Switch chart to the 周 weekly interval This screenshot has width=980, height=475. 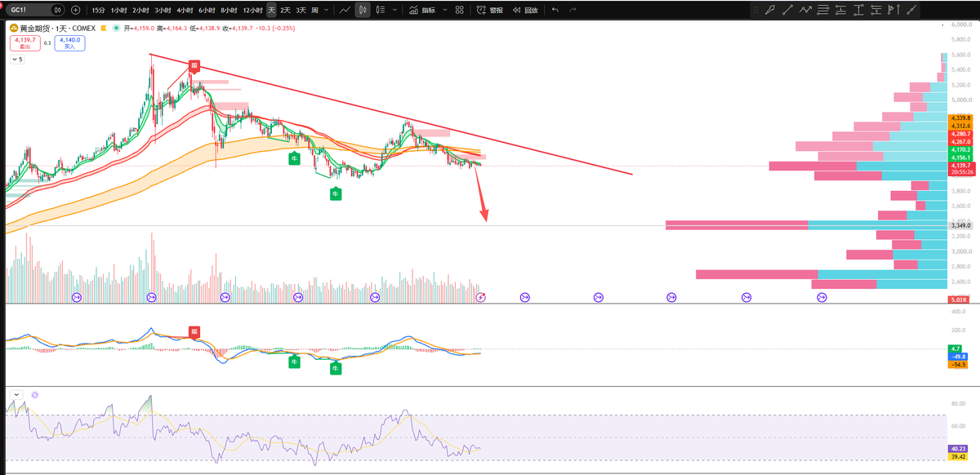(x=315, y=10)
